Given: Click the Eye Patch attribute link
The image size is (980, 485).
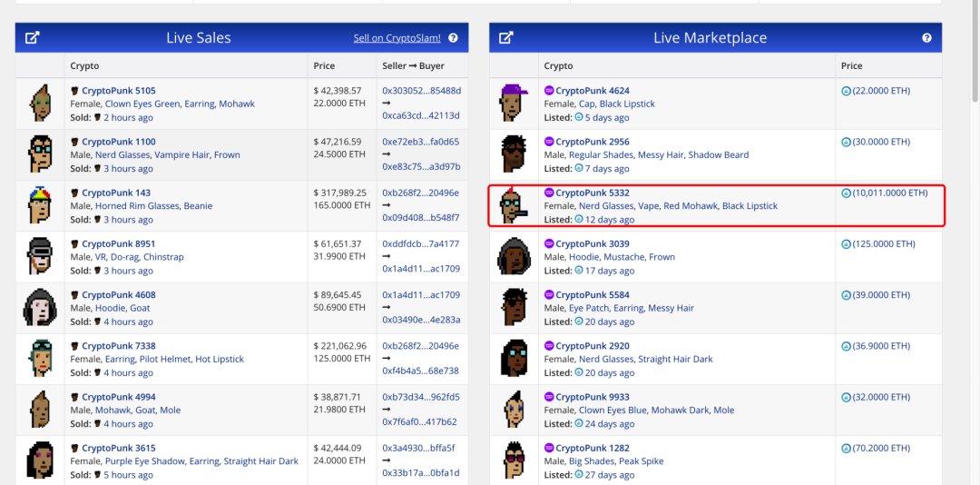Looking at the screenshot, I should point(587,308).
